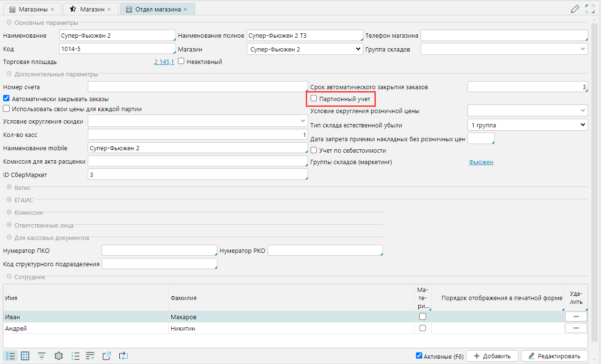Image resolution: width=601 pixels, height=364 pixels.
Task: Delete the Андрей Никитин employee row
Action: 576,328
